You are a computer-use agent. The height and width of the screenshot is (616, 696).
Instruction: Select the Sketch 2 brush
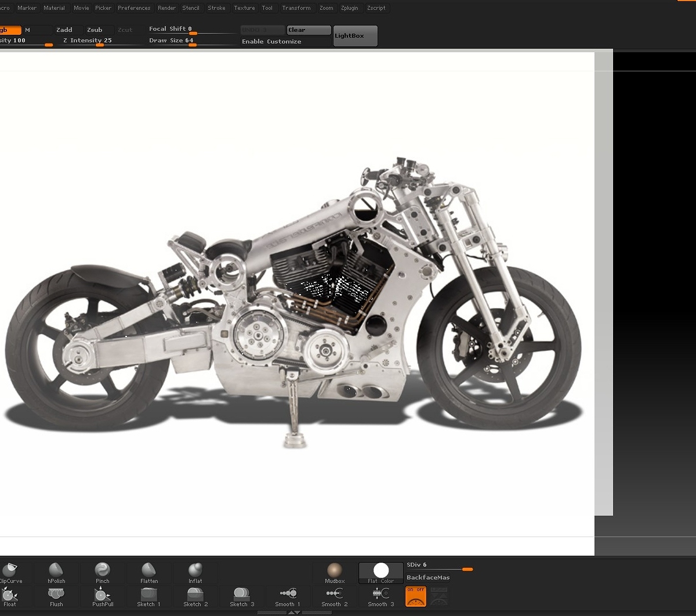coord(195,596)
